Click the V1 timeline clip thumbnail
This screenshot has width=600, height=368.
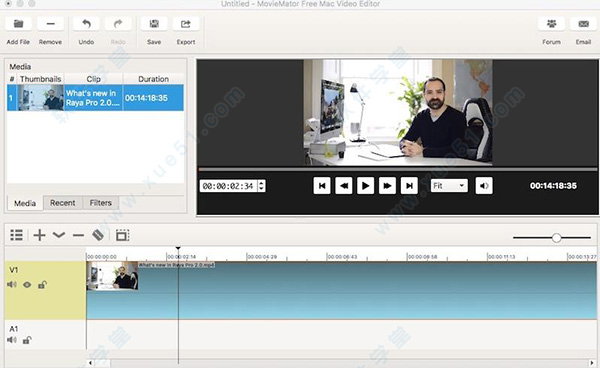pyautogui.click(x=112, y=276)
